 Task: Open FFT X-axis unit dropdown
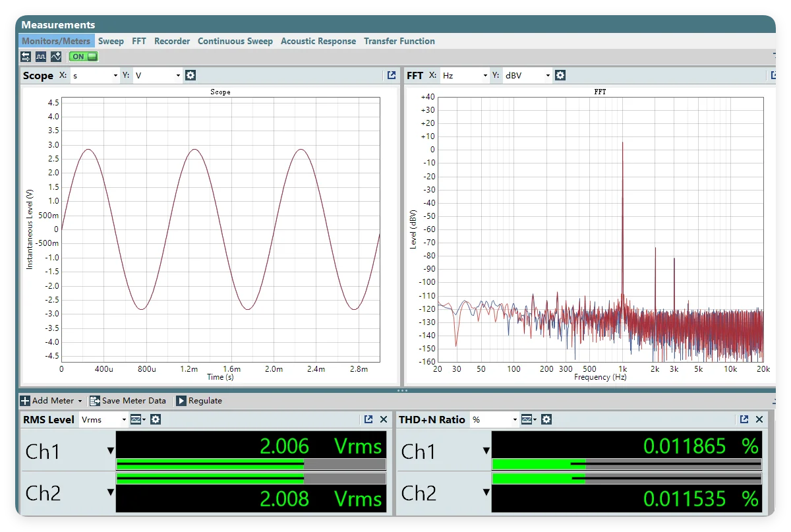coord(465,75)
